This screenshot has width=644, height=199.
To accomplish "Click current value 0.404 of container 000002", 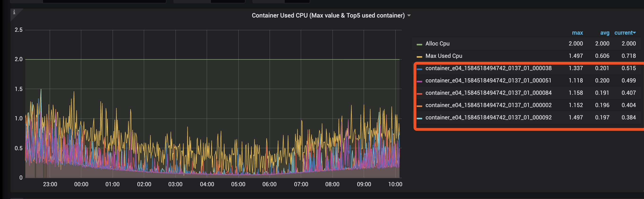I will (628, 105).
